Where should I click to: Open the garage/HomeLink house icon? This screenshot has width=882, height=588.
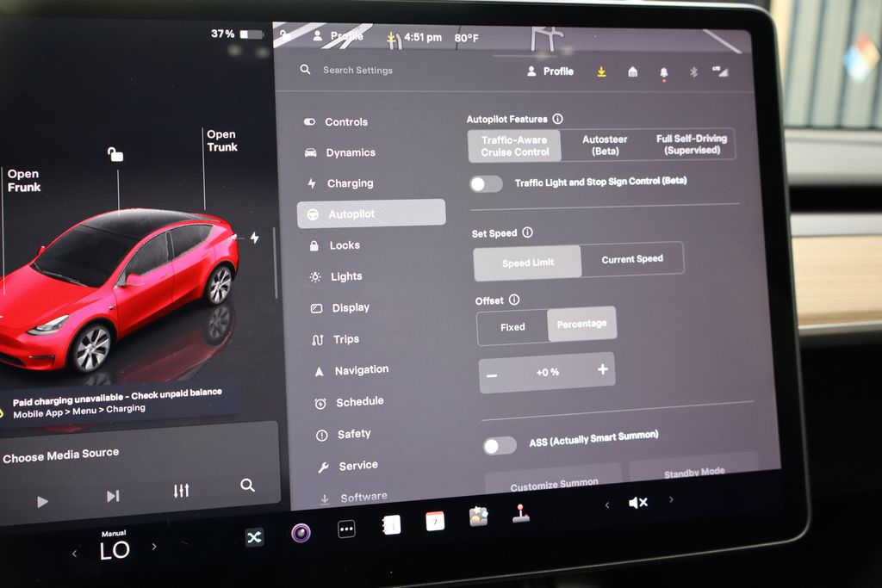click(633, 72)
